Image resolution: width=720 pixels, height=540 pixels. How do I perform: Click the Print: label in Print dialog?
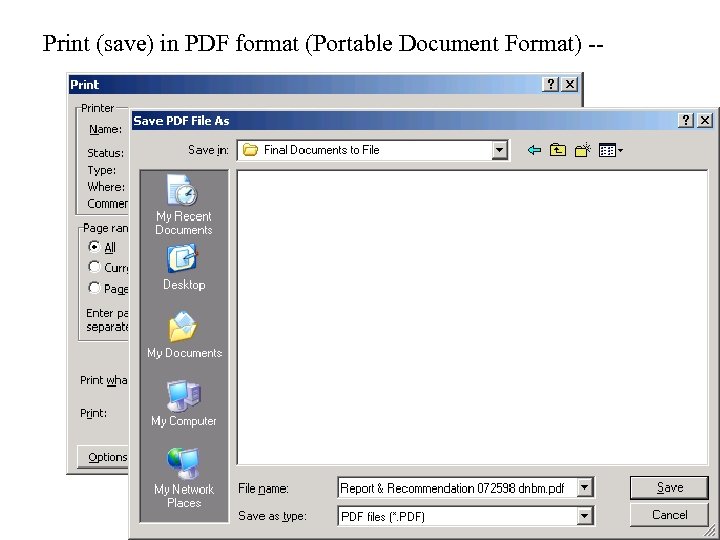point(94,413)
